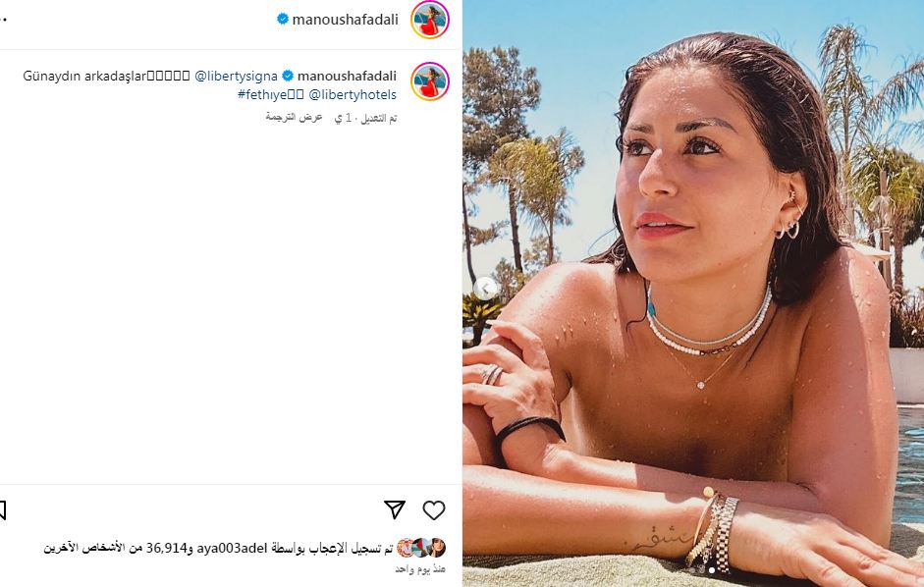This screenshot has width=924, height=587.
Task: Click the main post photo
Action: coord(693,293)
